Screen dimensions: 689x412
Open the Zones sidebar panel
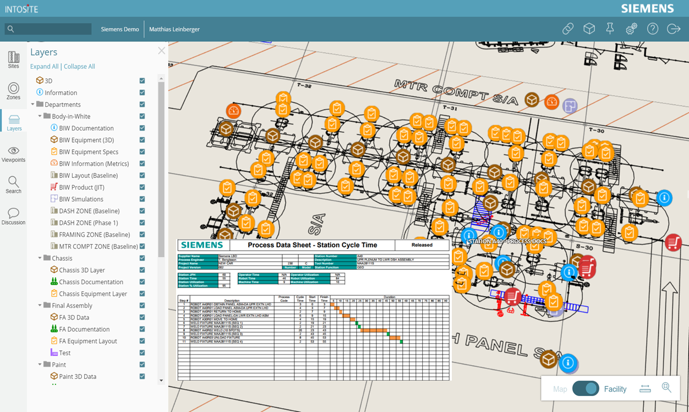13,91
